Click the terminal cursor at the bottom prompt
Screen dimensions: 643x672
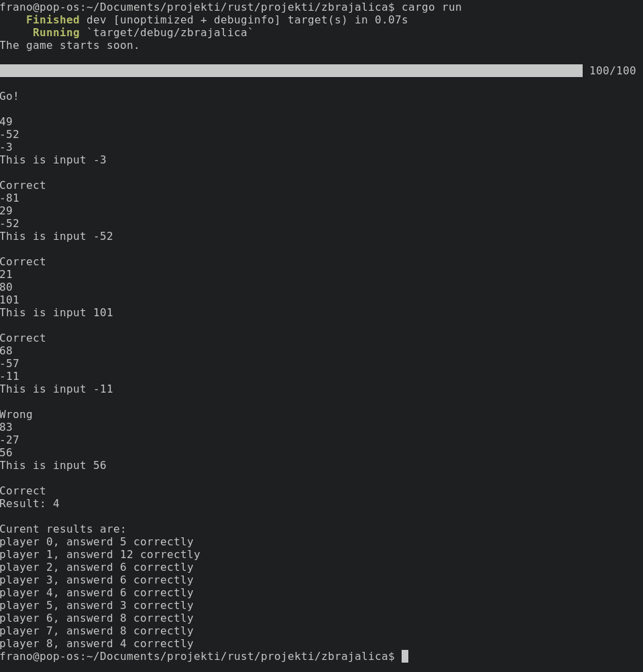click(405, 656)
